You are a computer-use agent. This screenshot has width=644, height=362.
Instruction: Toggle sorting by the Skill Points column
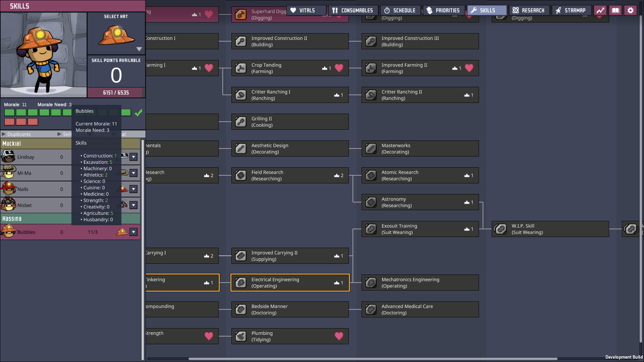67,134
